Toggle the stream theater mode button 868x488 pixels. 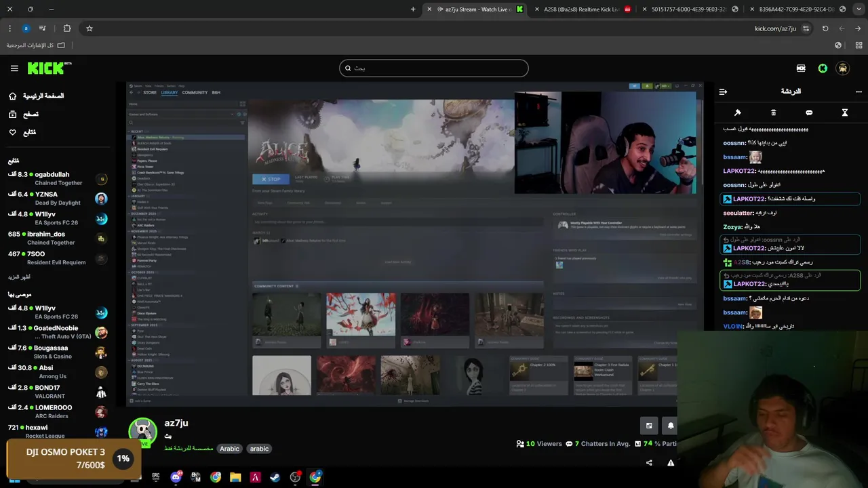(649, 426)
